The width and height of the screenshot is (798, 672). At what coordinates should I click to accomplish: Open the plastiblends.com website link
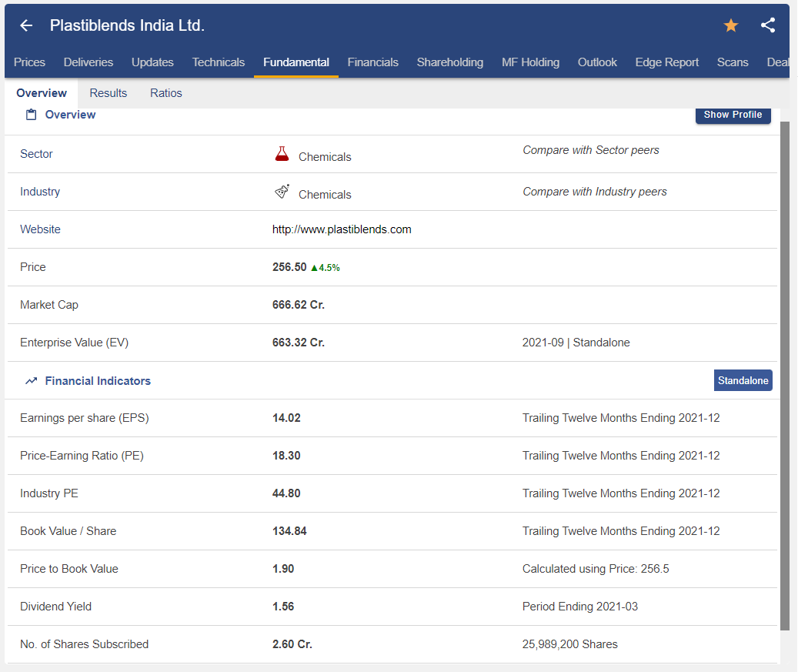(342, 229)
